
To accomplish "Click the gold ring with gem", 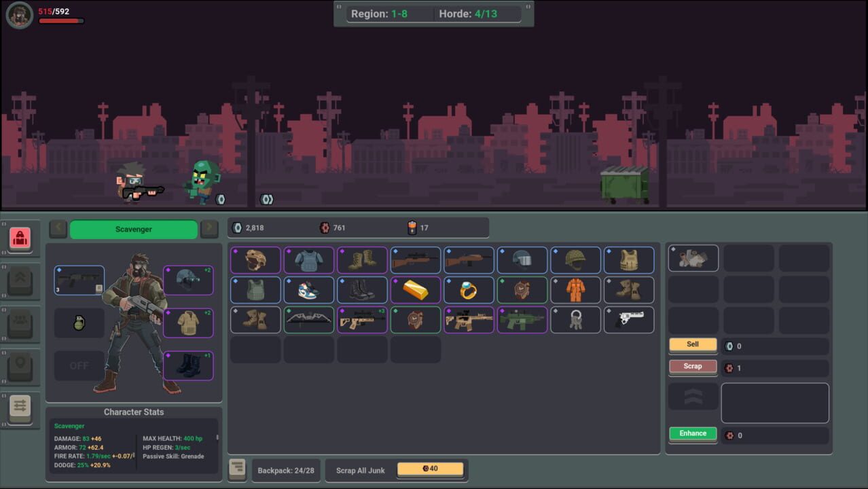I will [469, 290].
